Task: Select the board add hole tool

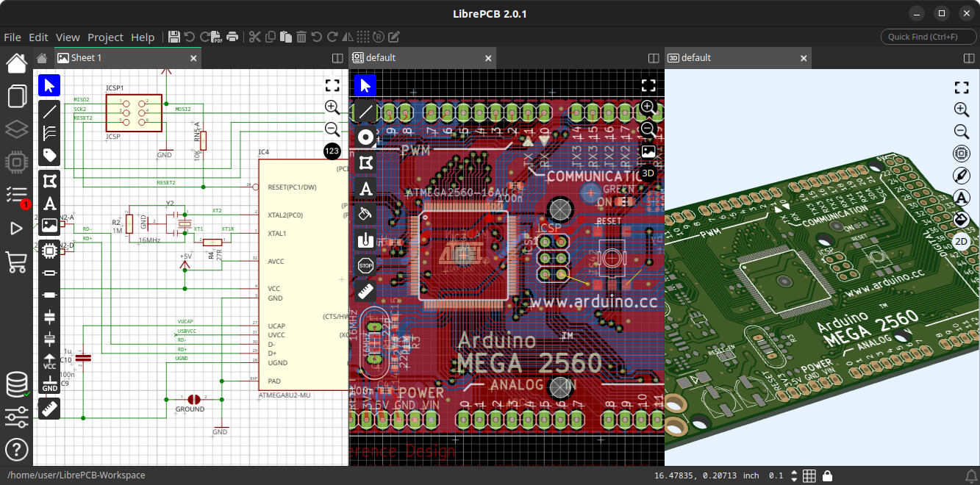Action: pos(365,240)
